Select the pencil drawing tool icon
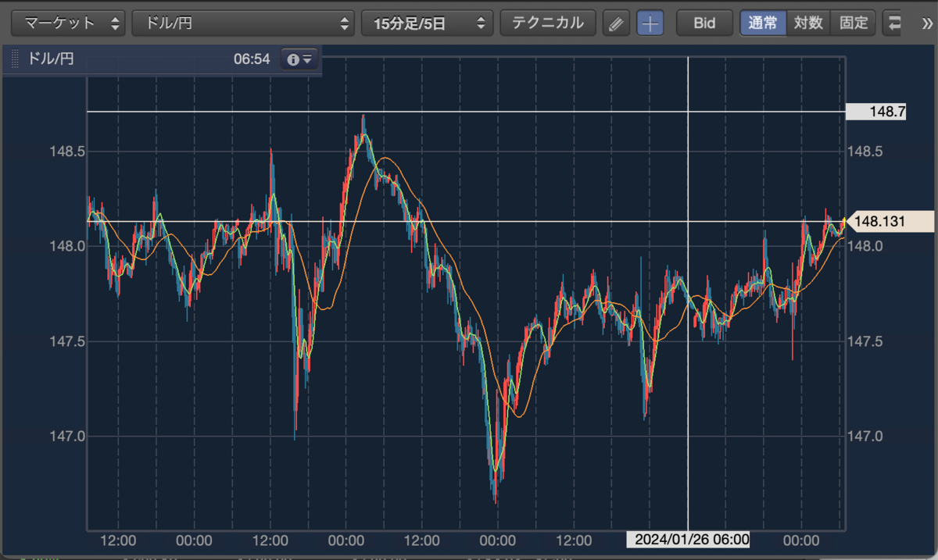Viewport: 938px width, 560px height. click(616, 23)
